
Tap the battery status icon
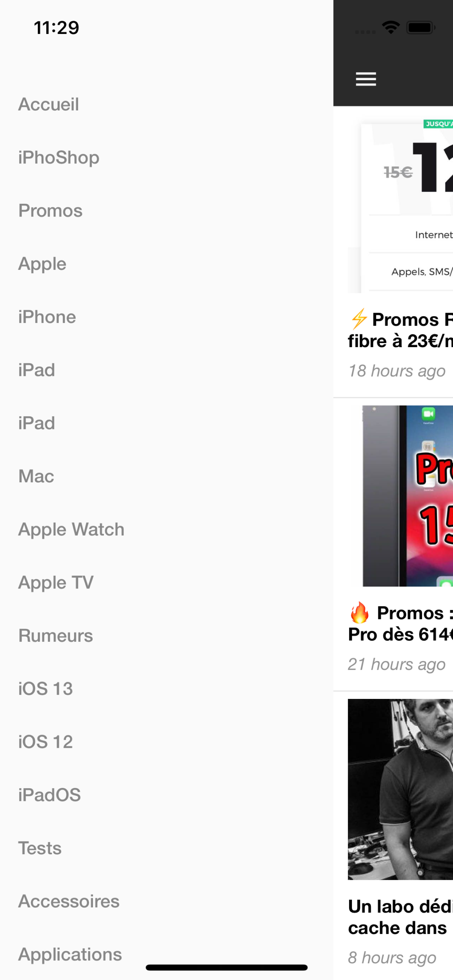point(421,27)
